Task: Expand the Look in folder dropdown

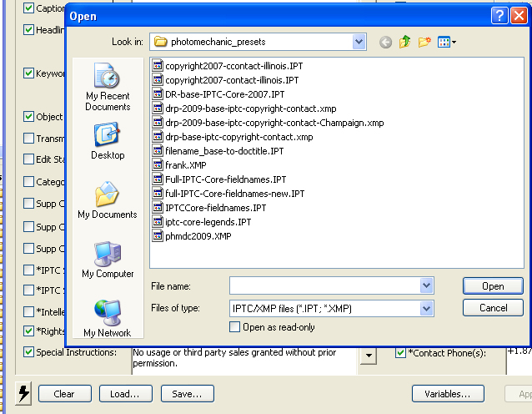Action: point(359,42)
